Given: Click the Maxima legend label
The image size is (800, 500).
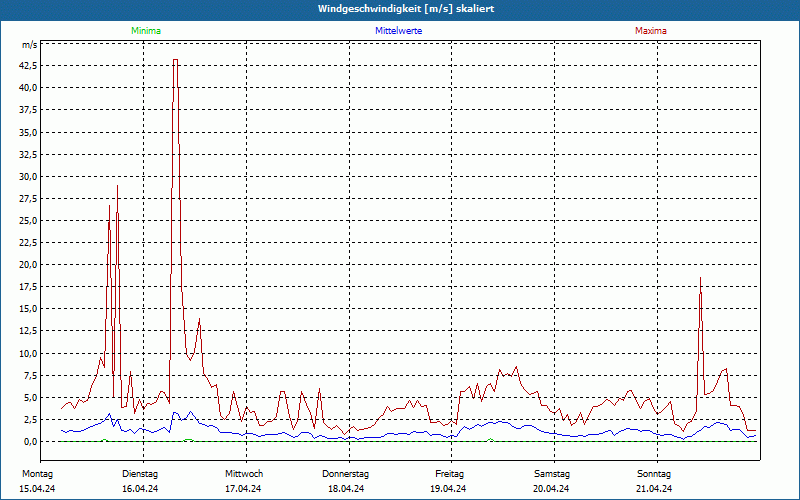Looking at the screenshot, I should pyautogui.click(x=651, y=31).
